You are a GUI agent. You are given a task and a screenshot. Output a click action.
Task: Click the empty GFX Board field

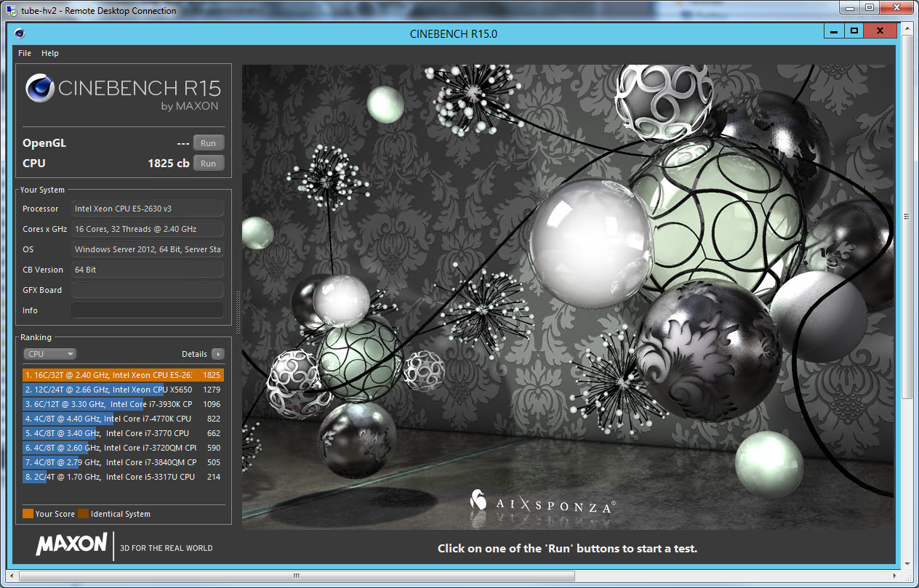click(148, 290)
